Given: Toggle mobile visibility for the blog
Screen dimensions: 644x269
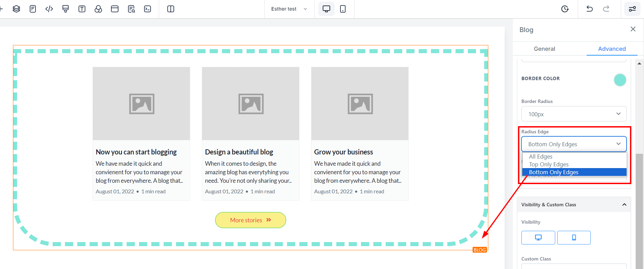Looking at the screenshot, I should point(574,238).
